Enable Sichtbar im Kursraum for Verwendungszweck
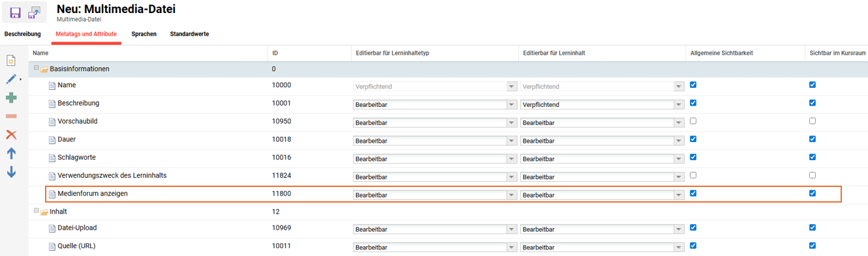Image resolution: width=868 pixels, height=256 pixels. point(813,175)
